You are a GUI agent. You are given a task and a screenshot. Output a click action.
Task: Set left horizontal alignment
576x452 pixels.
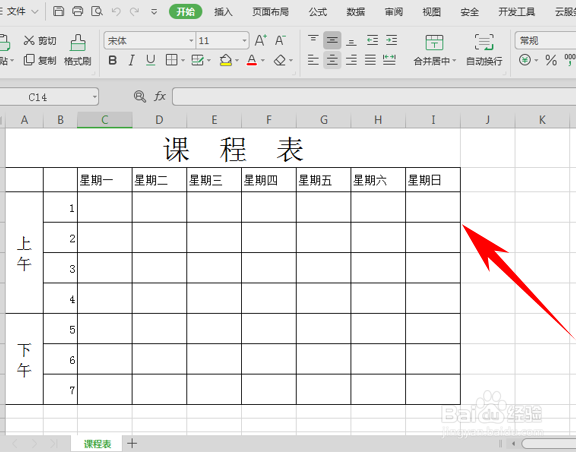(313, 60)
